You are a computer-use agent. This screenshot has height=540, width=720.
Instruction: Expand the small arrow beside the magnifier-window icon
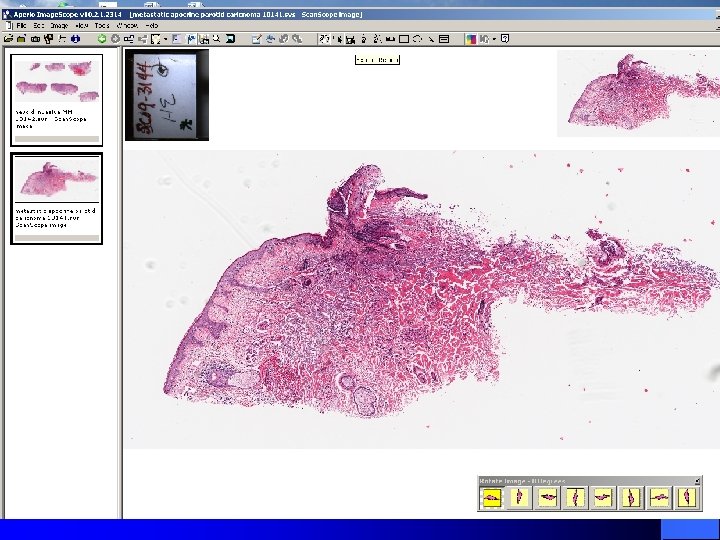coord(166,39)
